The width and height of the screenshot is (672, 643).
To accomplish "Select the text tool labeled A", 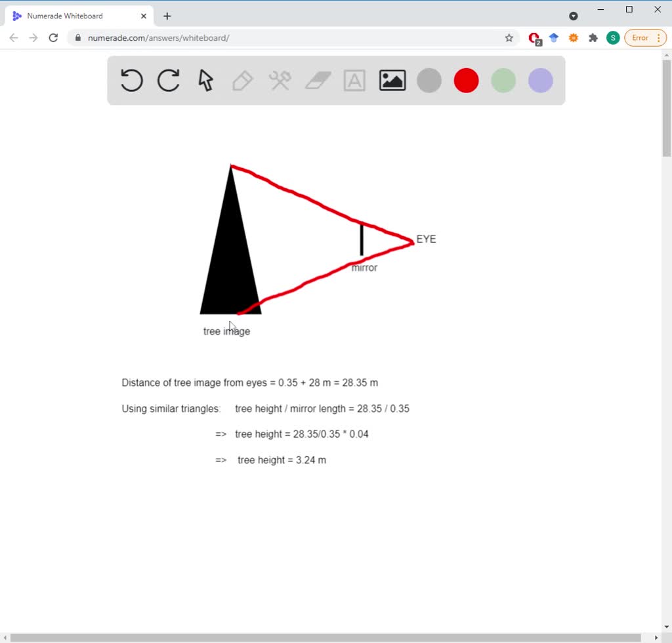I will tap(354, 80).
